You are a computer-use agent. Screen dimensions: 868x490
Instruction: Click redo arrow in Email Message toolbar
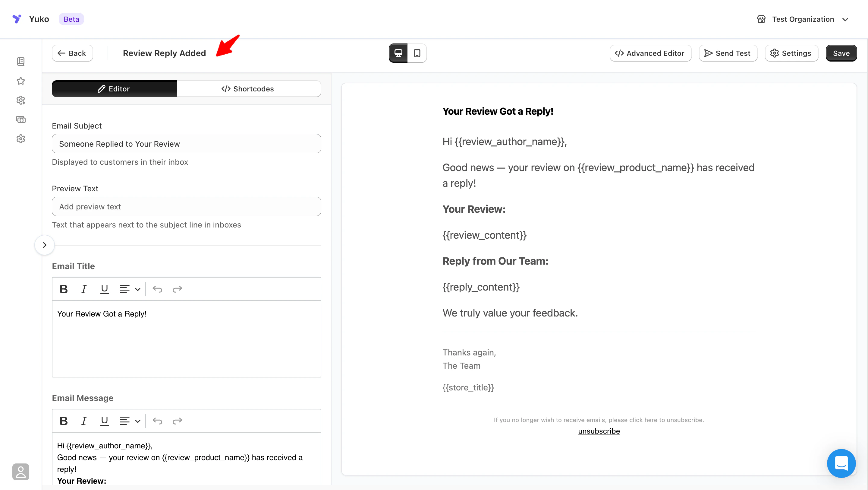[x=177, y=421]
